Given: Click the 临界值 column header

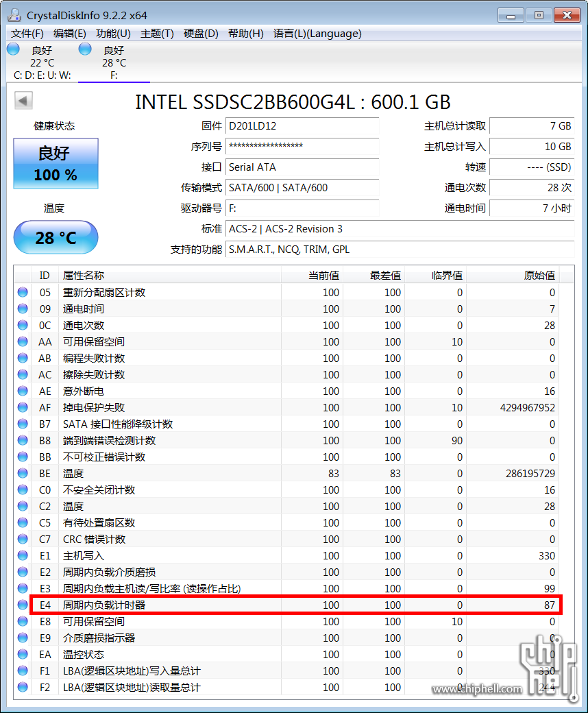Looking at the screenshot, I should coord(436,275).
